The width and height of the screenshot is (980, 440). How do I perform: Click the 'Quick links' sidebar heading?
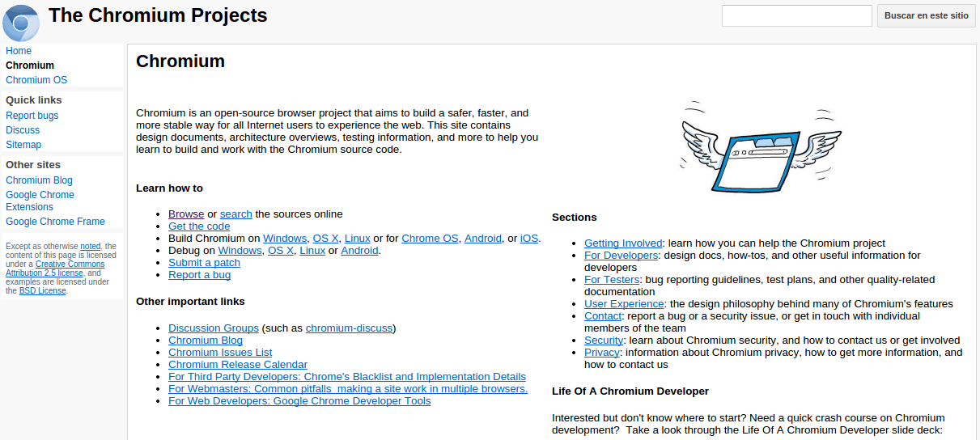tap(34, 100)
